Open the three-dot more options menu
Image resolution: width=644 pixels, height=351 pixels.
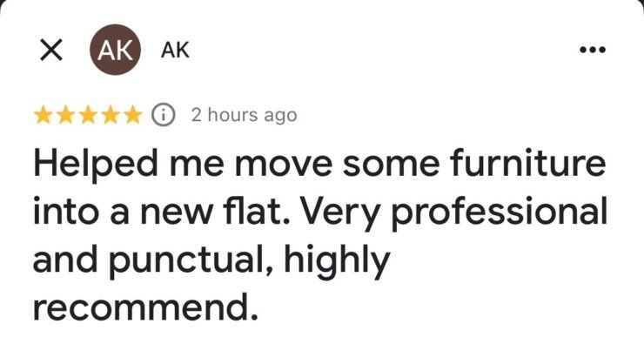[x=592, y=50]
